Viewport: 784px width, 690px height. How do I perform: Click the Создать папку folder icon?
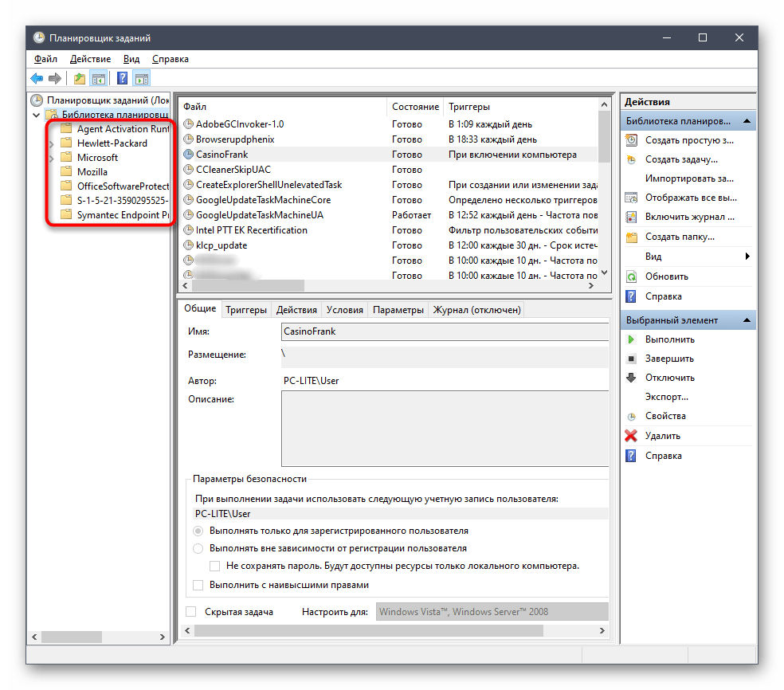tap(632, 237)
